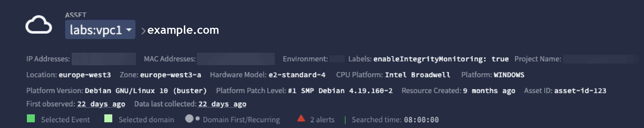
Task: Click the red 2 alerts triangle icon
Action: point(301,119)
